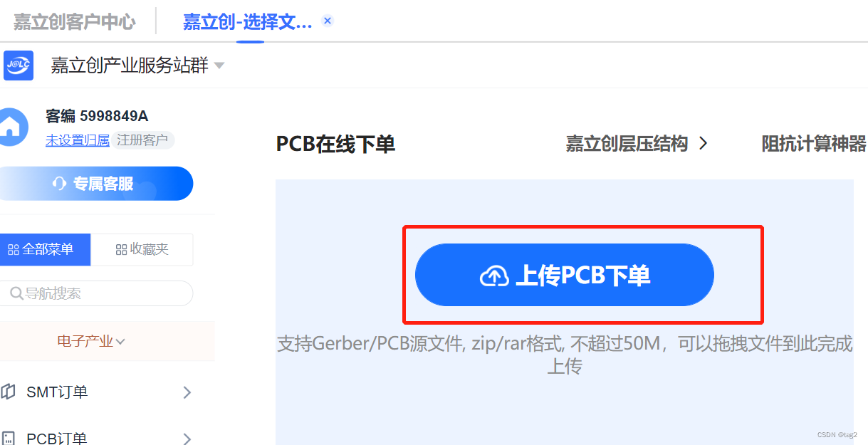Click the SMT订单 map icon
The image size is (868, 445).
point(9,392)
